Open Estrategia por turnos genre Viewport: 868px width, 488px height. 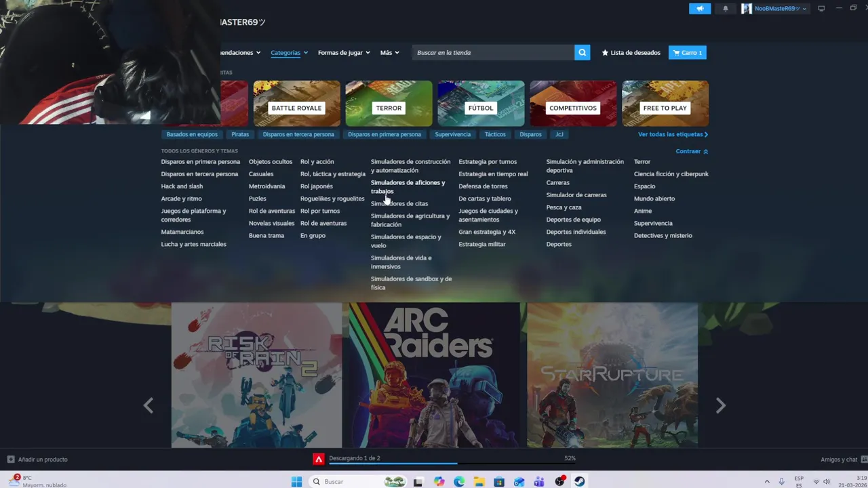point(488,161)
